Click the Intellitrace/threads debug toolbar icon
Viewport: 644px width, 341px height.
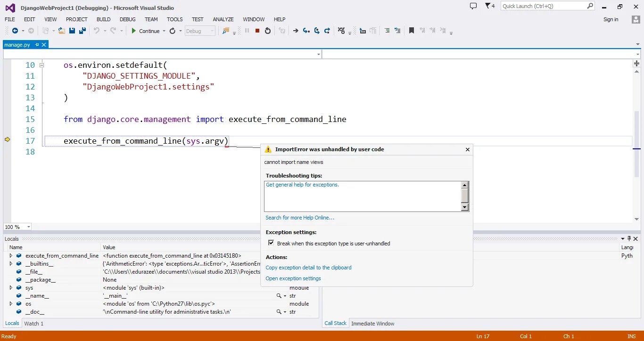(x=342, y=31)
